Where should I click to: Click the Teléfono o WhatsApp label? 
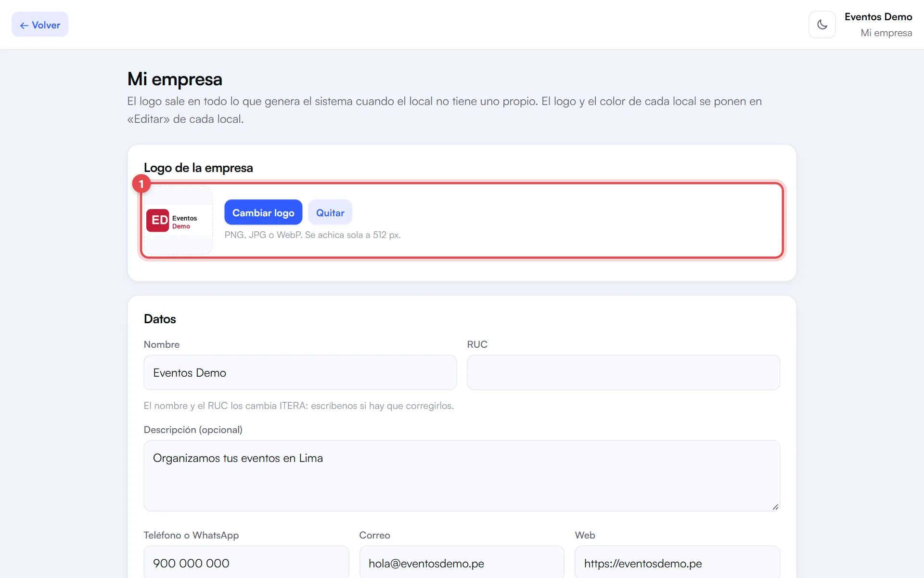coord(191,535)
